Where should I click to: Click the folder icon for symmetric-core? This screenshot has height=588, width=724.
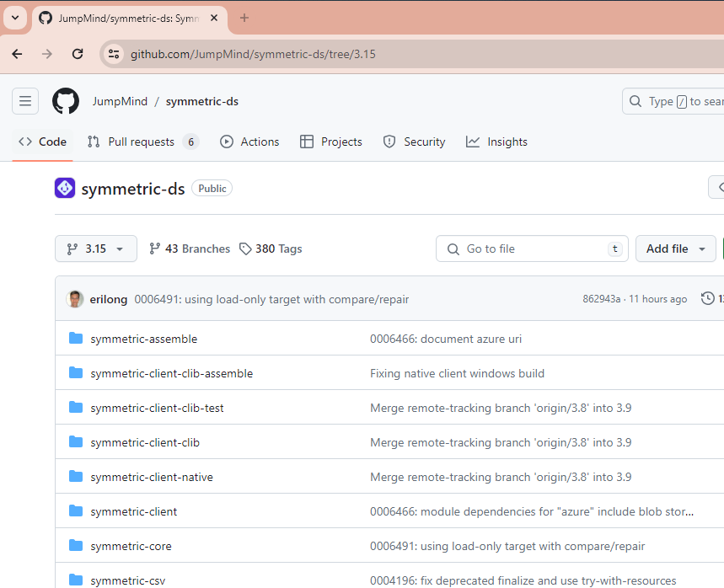[76, 546]
